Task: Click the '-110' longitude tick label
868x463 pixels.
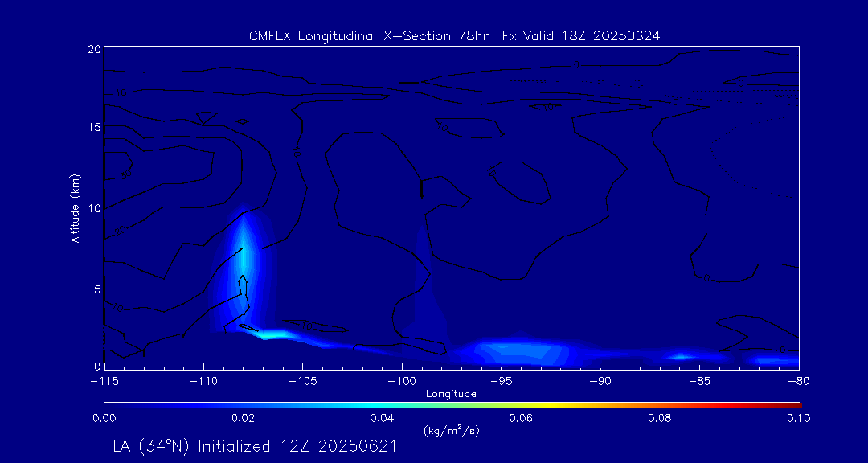Action: (x=203, y=382)
